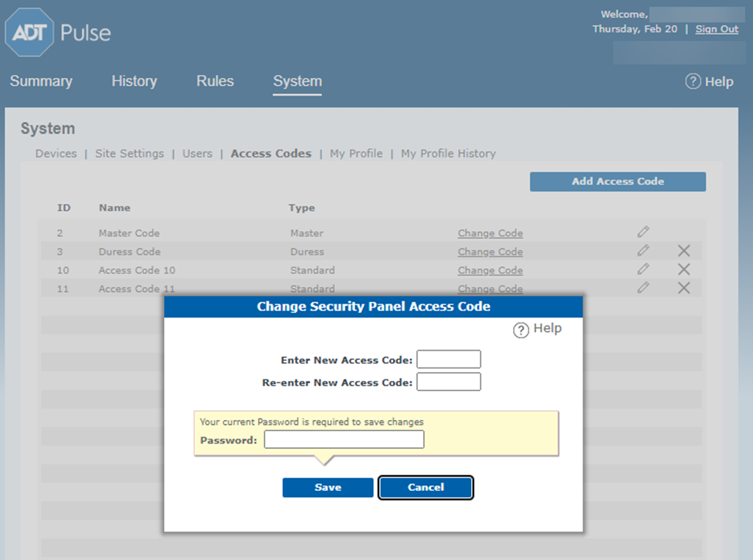
Task: Select the Access Codes subsection
Action: point(271,154)
